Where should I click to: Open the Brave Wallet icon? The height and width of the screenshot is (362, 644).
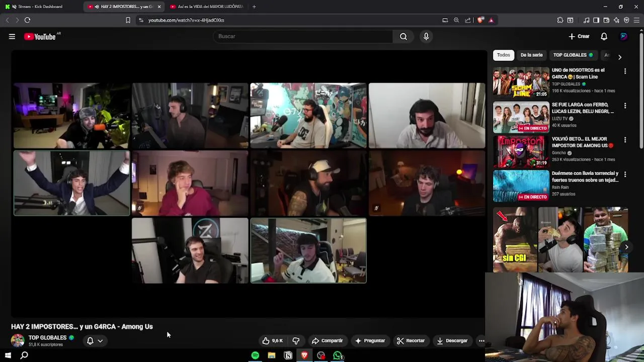click(x=606, y=20)
